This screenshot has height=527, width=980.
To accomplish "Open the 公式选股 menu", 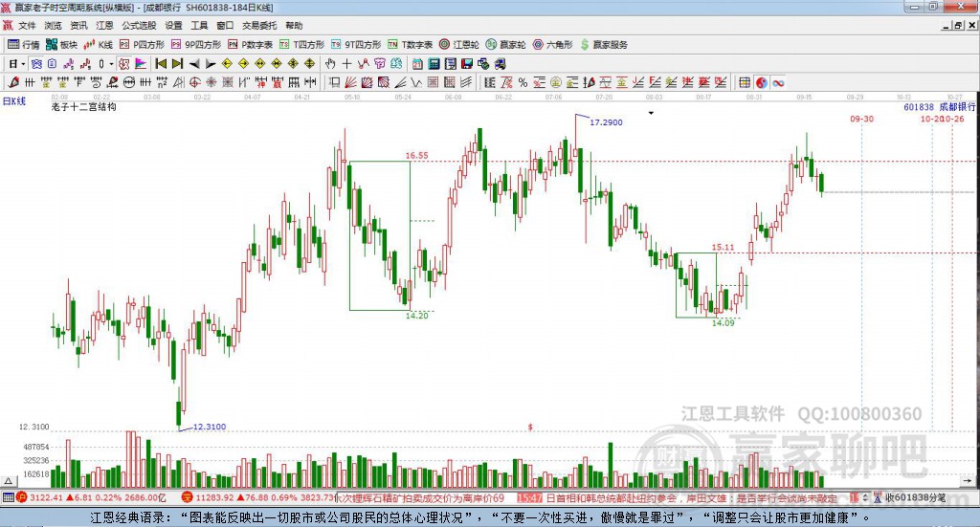I will coord(139,26).
